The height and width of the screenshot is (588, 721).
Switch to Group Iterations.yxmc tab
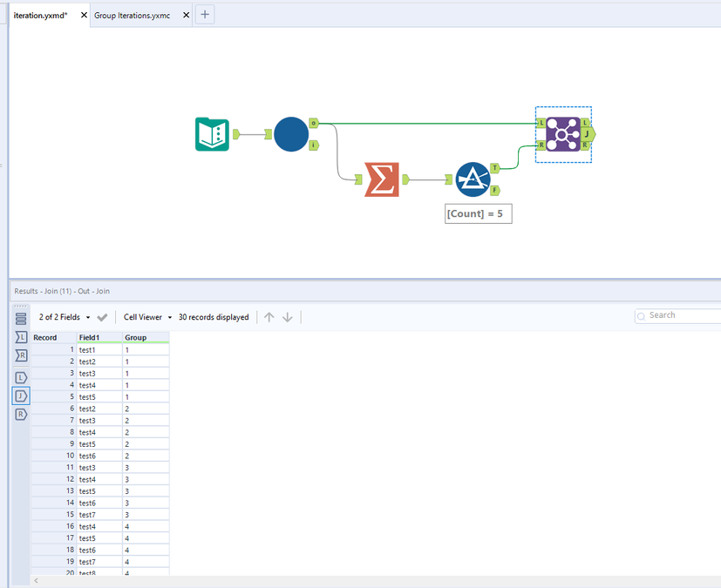coord(132,15)
